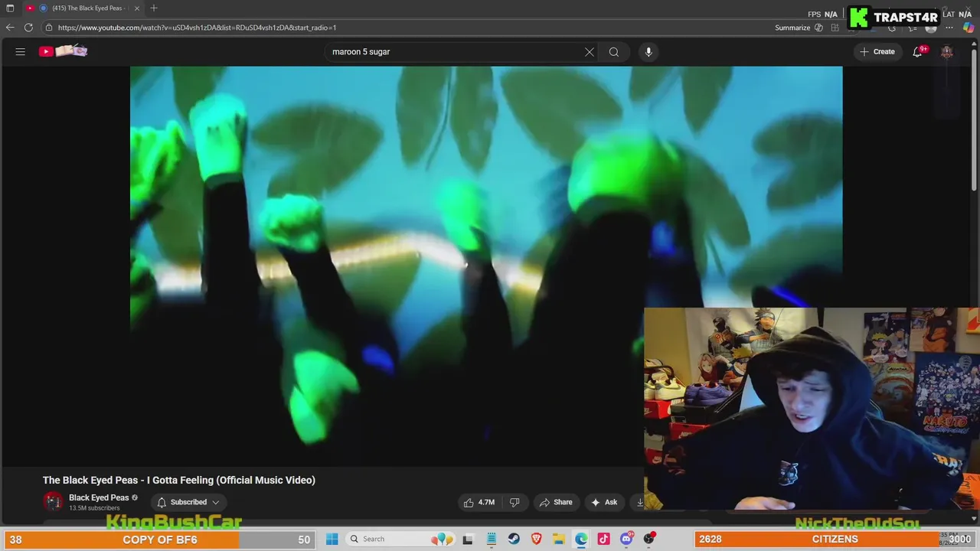
Task: Open File Explorer from the taskbar
Action: 559,539
